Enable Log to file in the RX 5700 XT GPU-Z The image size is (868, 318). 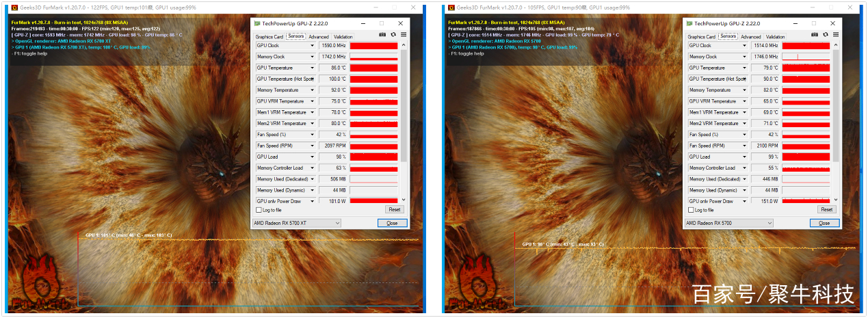[x=258, y=210]
